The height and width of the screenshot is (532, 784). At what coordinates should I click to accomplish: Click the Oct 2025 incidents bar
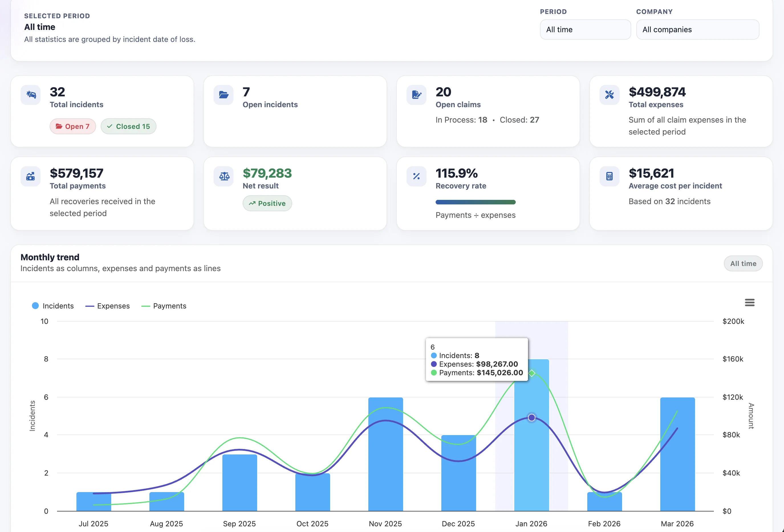click(x=313, y=492)
